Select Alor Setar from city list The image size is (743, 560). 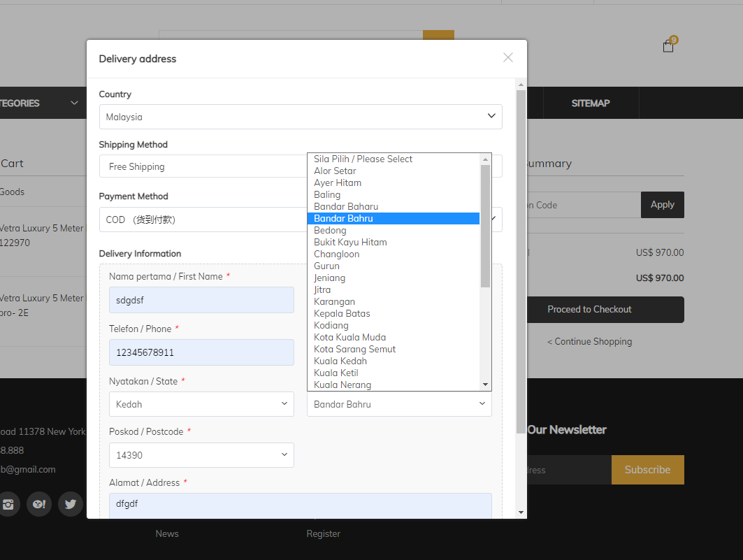(335, 171)
